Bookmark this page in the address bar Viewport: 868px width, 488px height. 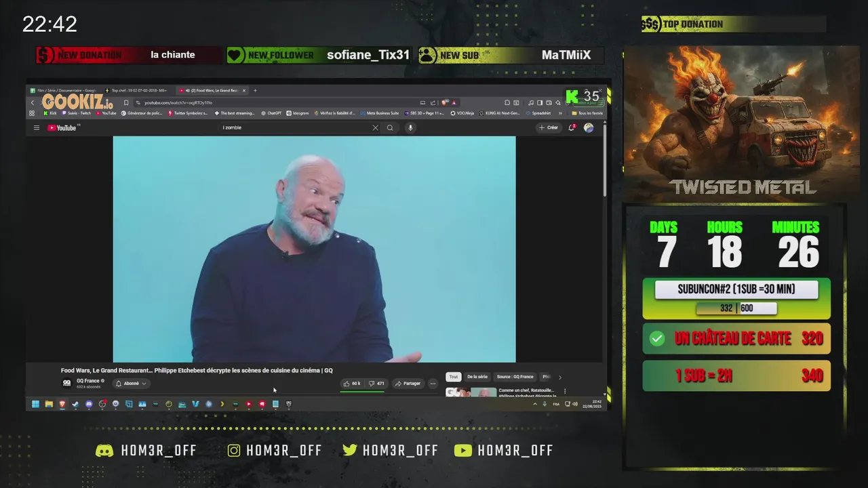tap(126, 103)
